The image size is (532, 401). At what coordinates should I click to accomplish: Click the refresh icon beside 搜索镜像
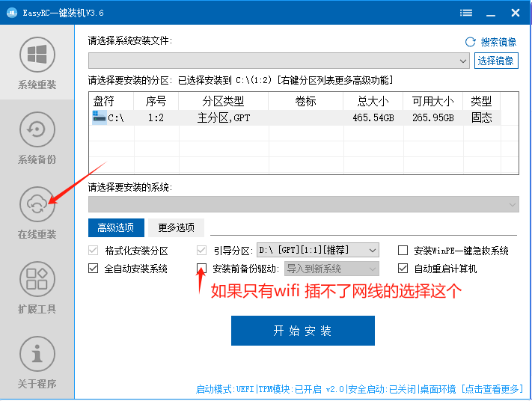[470, 42]
